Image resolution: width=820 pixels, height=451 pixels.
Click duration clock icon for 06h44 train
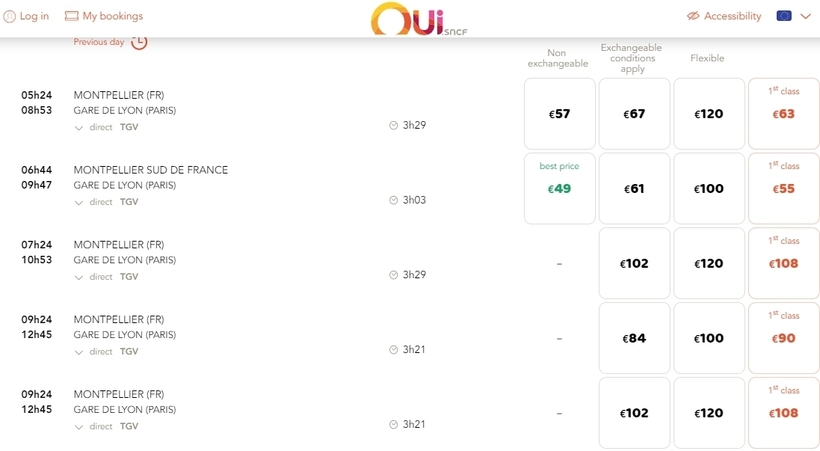coord(393,200)
